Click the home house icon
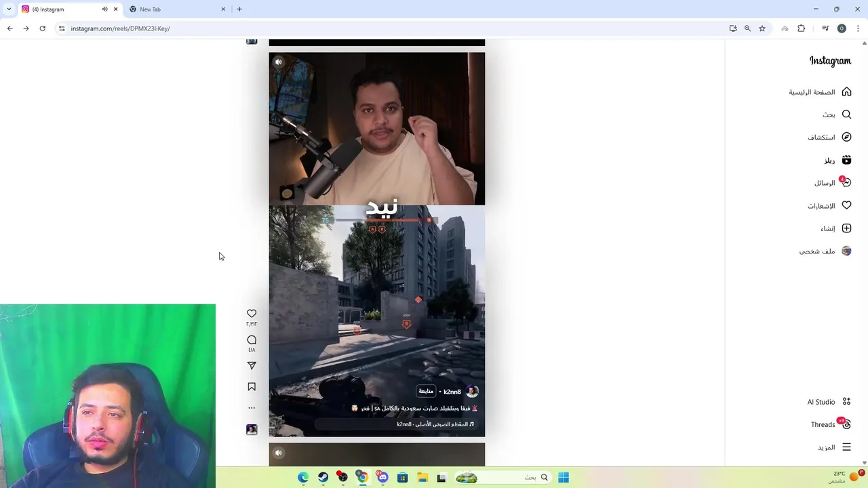Screen dimensions: 868x488 click(846, 91)
